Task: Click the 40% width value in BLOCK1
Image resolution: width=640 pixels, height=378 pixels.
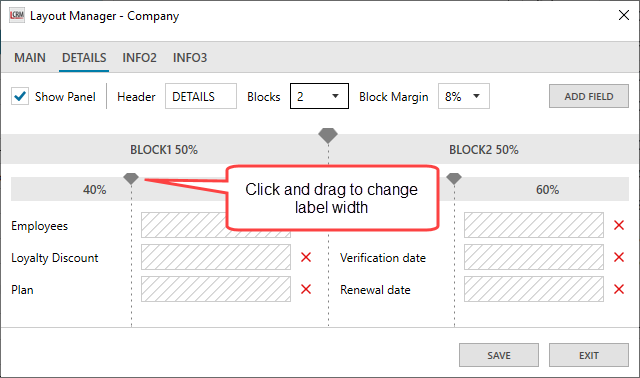Action: tap(94, 189)
